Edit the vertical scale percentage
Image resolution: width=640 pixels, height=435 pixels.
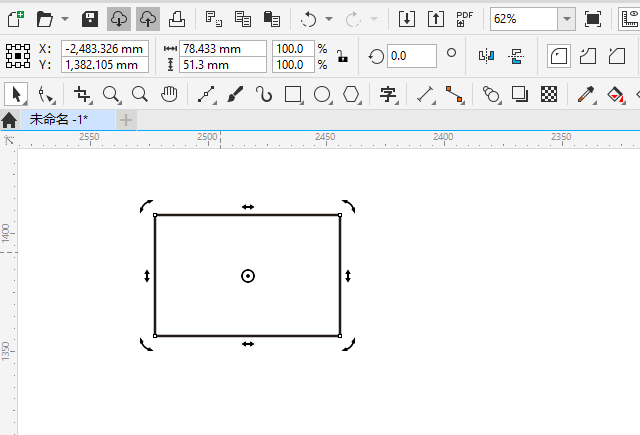point(293,64)
